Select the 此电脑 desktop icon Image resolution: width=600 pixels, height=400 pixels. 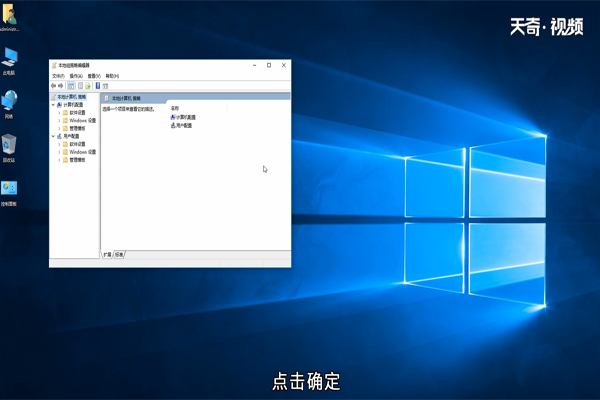[9, 61]
